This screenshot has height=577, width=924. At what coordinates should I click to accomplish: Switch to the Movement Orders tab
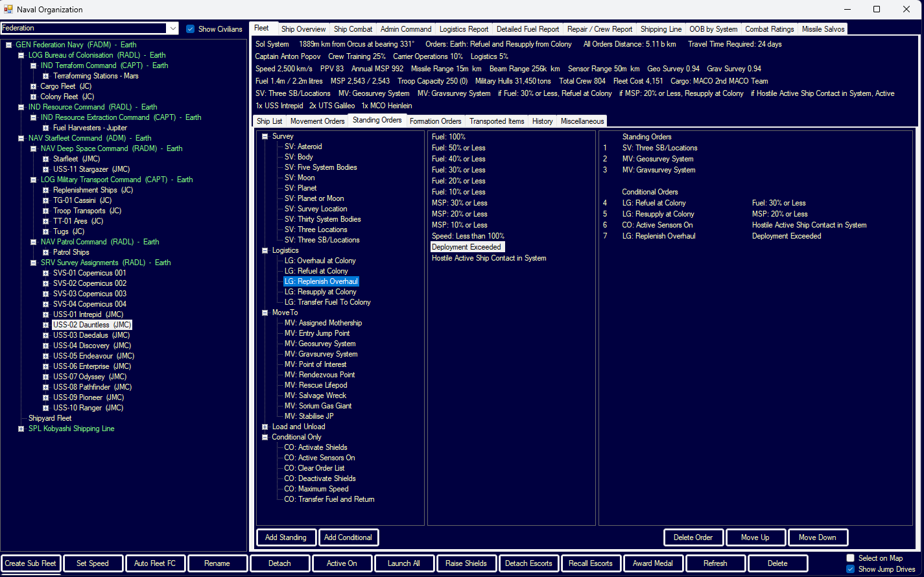(x=318, y=121)
